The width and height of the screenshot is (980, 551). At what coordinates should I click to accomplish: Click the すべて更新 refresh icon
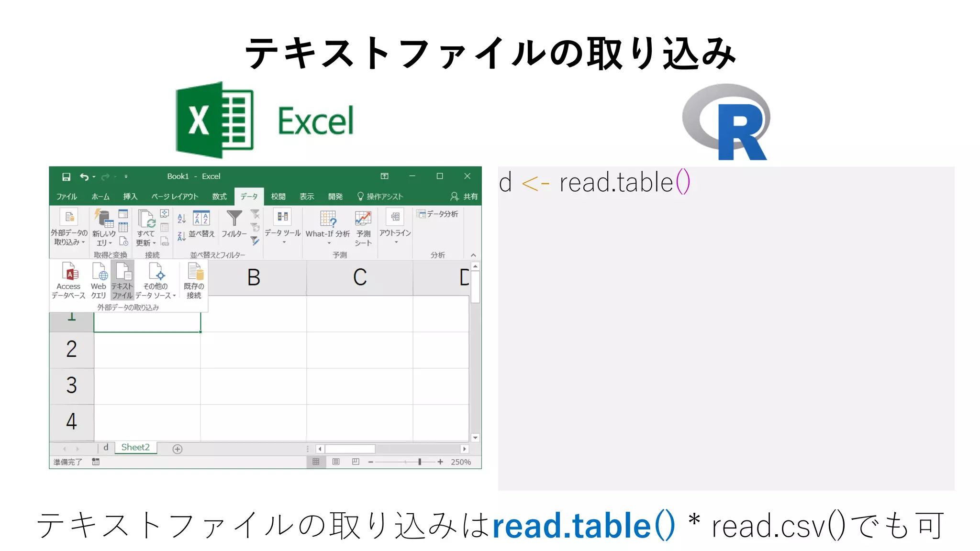[x=146, y=219]
